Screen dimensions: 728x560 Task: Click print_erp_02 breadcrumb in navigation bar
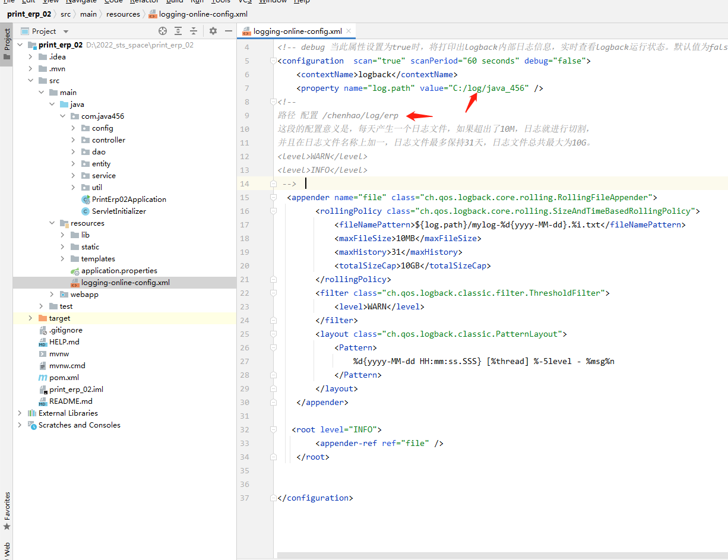click(x=29, y=14)
